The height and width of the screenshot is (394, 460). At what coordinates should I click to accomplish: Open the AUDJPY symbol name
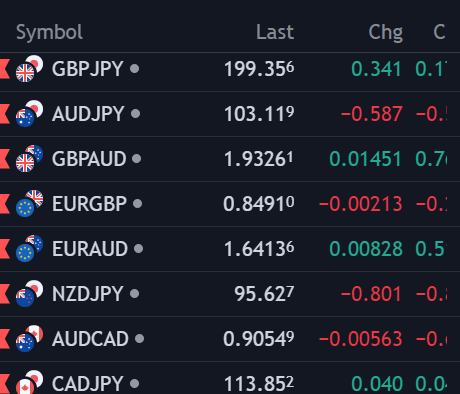88,114
